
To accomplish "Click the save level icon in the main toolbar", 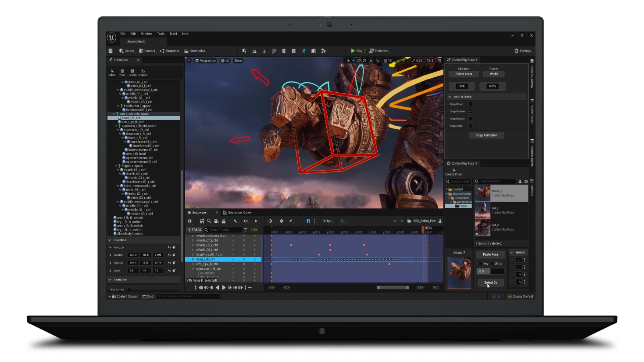I will point(110,51).
